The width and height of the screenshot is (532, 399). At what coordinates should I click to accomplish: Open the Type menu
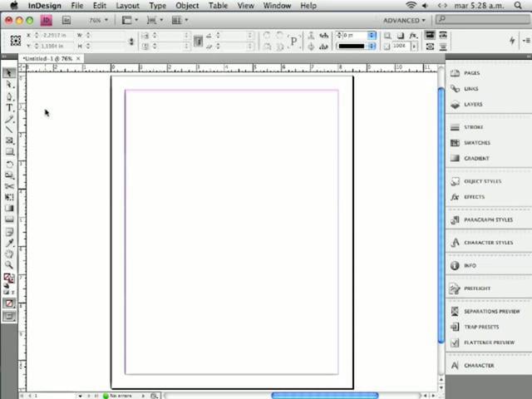tap(158, 6)
